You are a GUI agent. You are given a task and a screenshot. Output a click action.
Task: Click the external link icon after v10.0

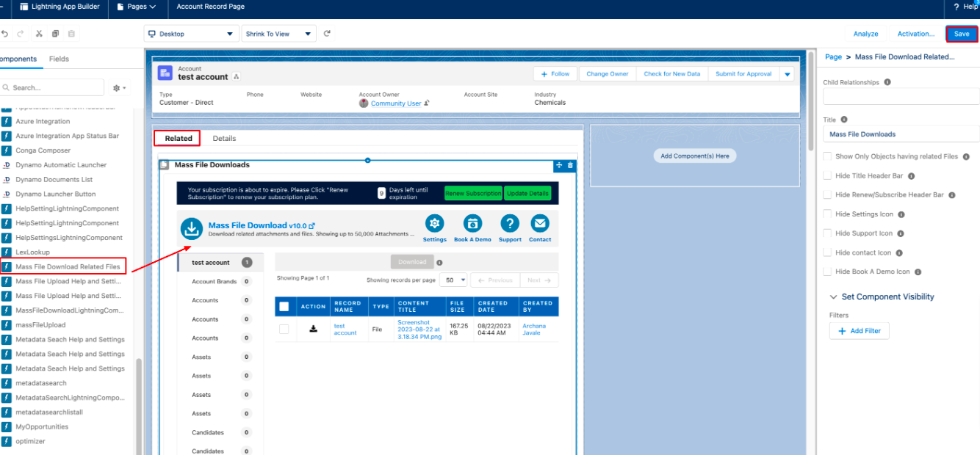[x=311, y=226]
